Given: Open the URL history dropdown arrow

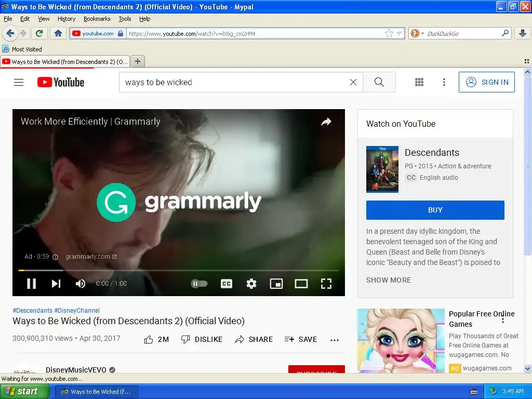Looking at the screenshot, I should click(400, 33).
